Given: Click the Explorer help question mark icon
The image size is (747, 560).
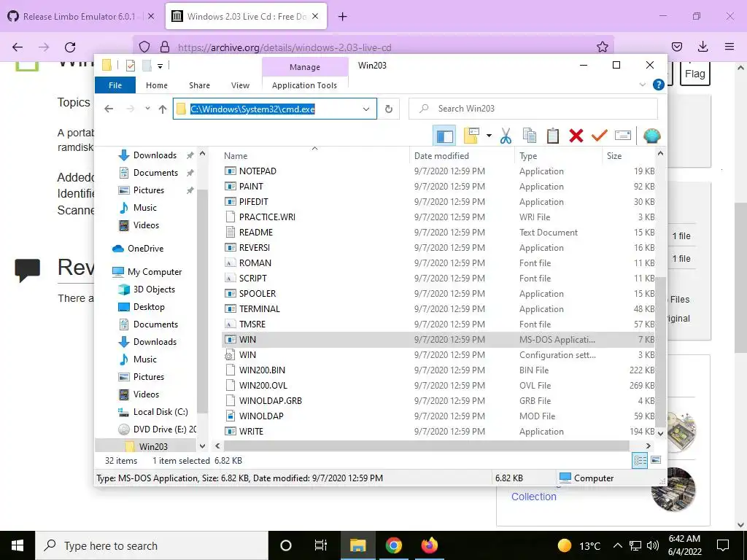Looking at the screenshot, I should click(659, 85).
